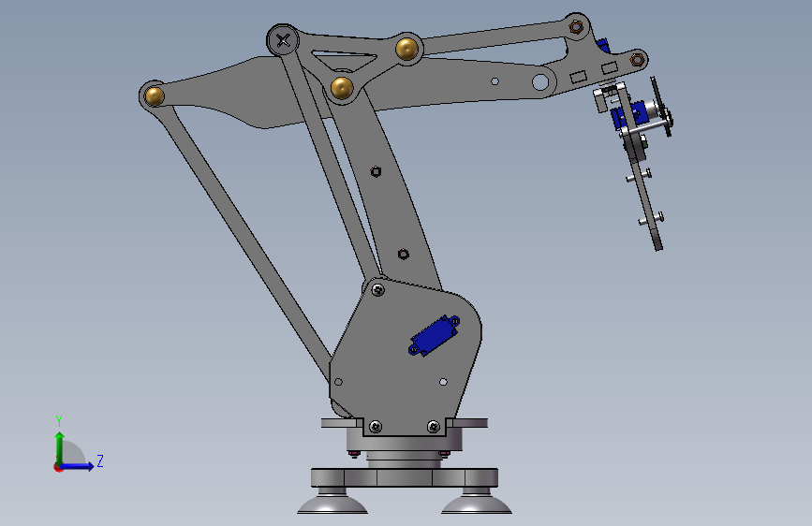The width and height of the screenshot is (812, 526).
Task: Select the brass dome nut below the triangular cutout
Action: click(x=342, y=88)
